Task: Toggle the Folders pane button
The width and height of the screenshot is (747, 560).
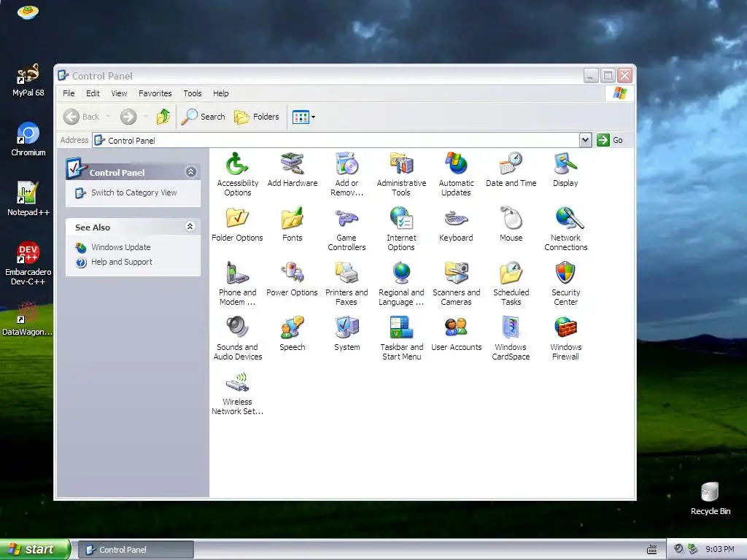Action: click(257, 117)
